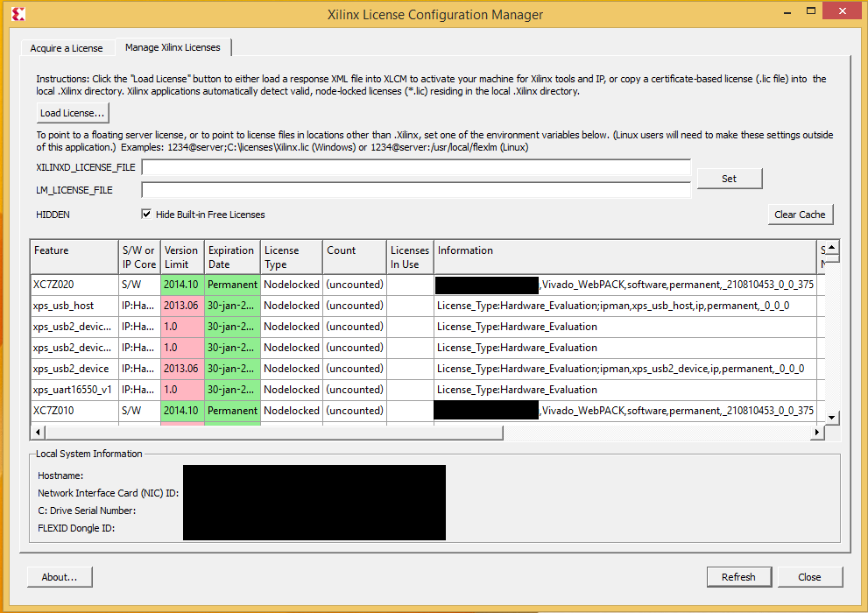Click the S/W cell in XC7Z010 row

pos(139,411)
